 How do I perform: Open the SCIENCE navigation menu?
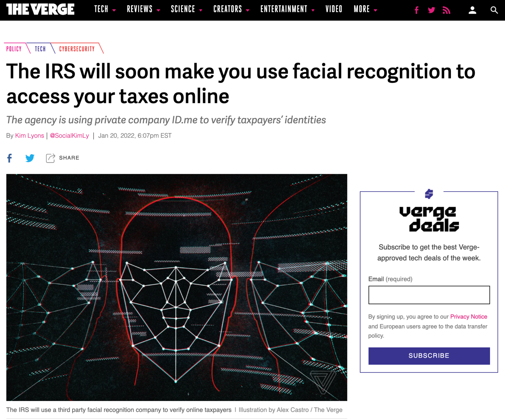[183, 9]
